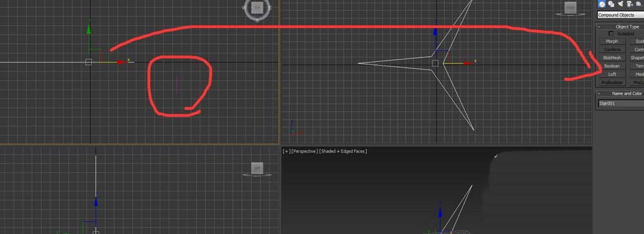Open the [Perspective] view label menu
The image size is (644, 234).
pyautogui.click(x=305, y=151)
